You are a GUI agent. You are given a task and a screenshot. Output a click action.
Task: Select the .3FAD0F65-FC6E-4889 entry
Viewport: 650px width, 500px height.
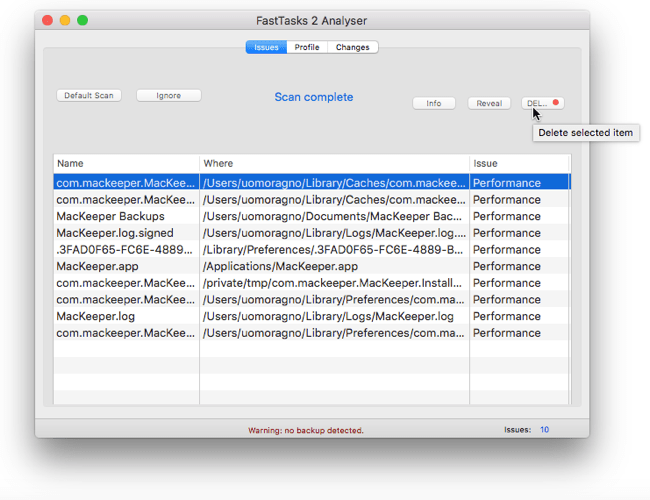(312, 250)
